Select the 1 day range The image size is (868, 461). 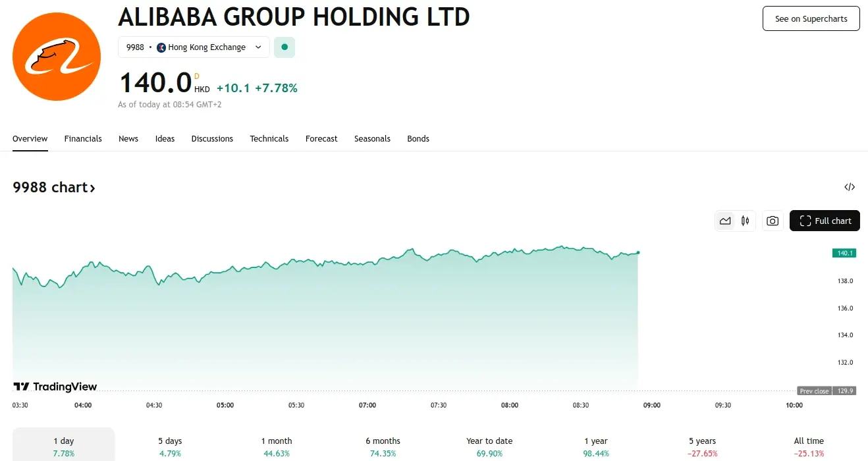pyautogui.click(x=64, y=447)
